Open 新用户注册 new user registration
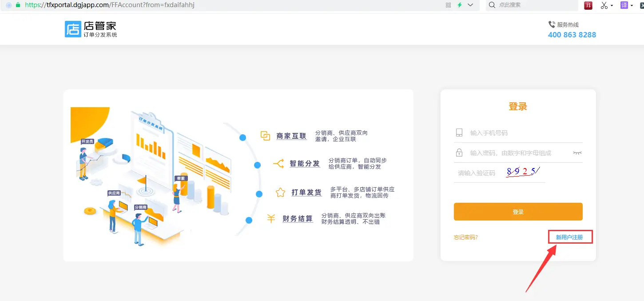644x301 pixels. [569, 237]
